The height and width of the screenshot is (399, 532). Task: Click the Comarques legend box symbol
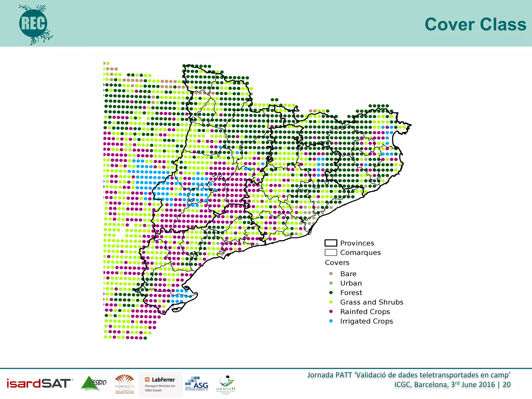pos(331,252)
